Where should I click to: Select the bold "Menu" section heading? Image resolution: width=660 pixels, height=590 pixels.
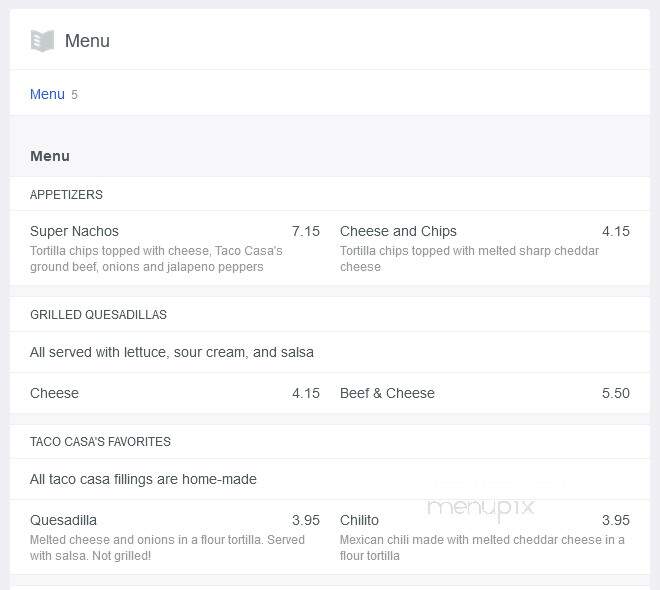click(50, 156)
